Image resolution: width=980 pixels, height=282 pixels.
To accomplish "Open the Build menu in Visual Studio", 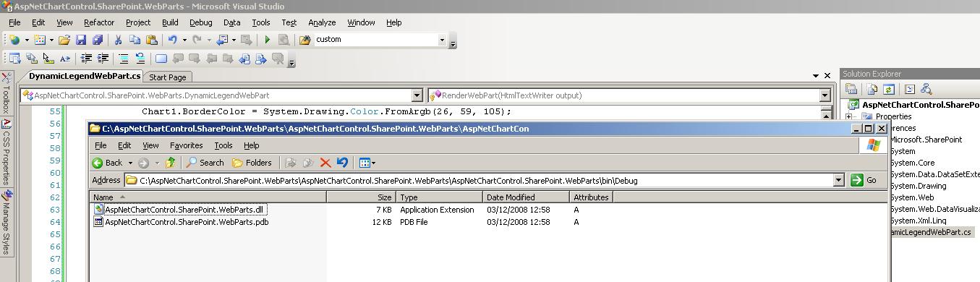I will (170, 22).
